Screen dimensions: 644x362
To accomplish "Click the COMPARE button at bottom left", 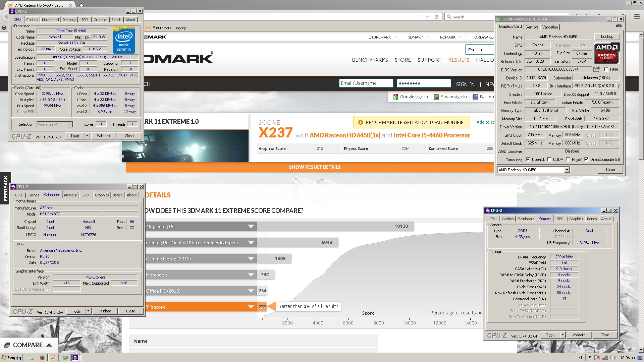I will point(29,345).
